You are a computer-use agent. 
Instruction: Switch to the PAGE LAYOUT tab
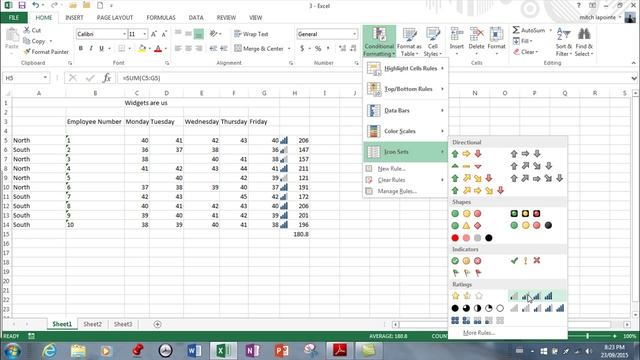[x=115, y=18]
